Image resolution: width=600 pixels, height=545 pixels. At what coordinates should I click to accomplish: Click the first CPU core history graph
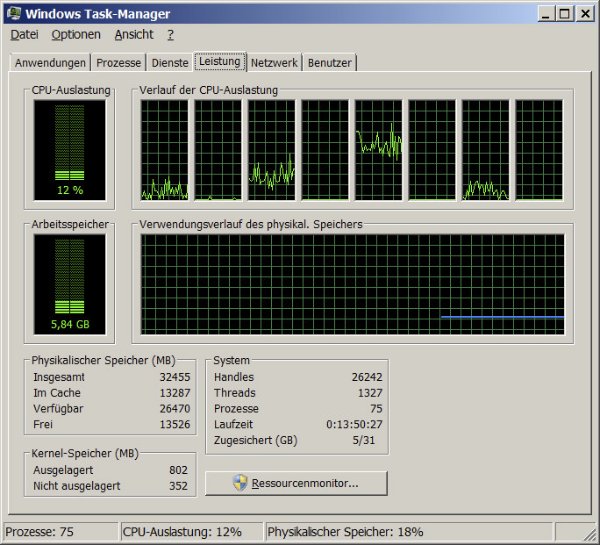[165, 149]
